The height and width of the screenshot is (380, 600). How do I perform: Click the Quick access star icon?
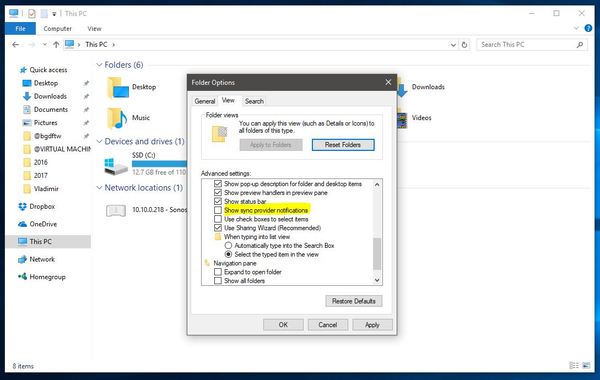(x=23, y=70)
